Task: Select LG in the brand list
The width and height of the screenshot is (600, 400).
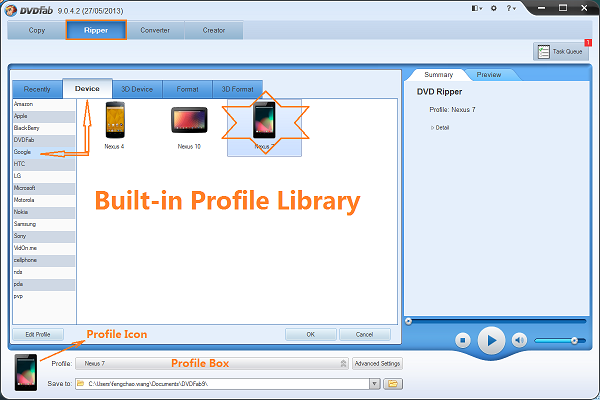Action: pos(44,176)
